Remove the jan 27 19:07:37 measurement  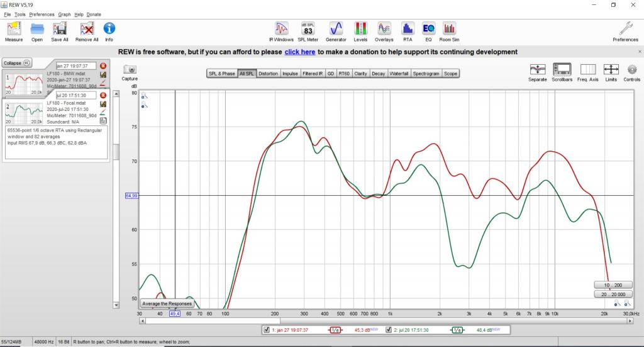point(103,65)
